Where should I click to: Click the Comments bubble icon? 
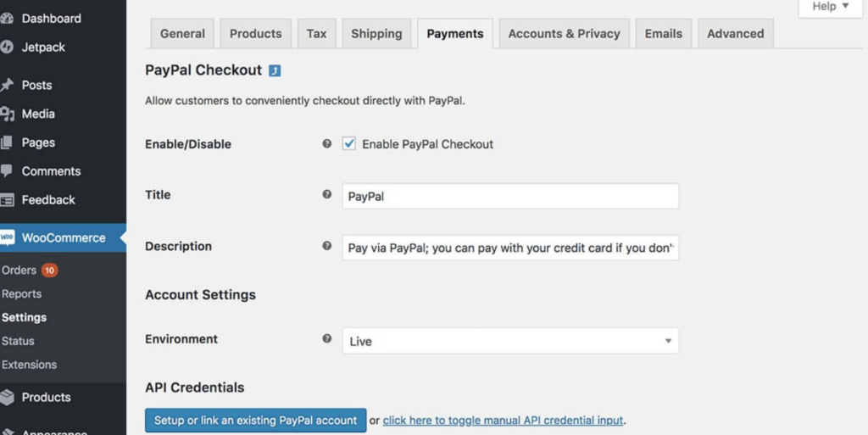coord(8,171)
